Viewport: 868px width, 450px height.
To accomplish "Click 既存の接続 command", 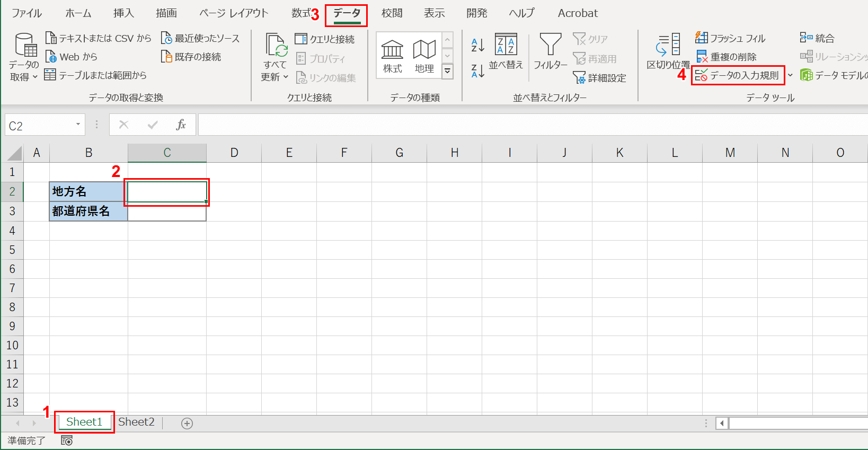I will (191, 57).
